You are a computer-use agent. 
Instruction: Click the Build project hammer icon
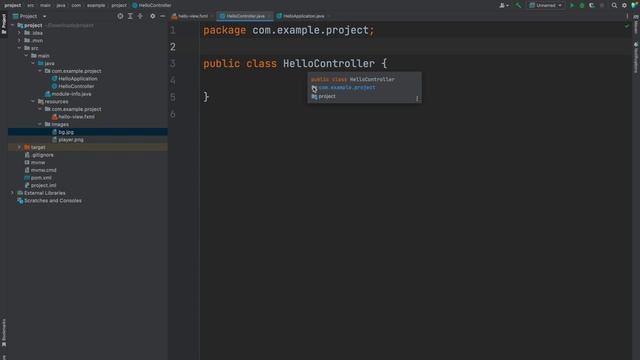(x=518, y=5)
